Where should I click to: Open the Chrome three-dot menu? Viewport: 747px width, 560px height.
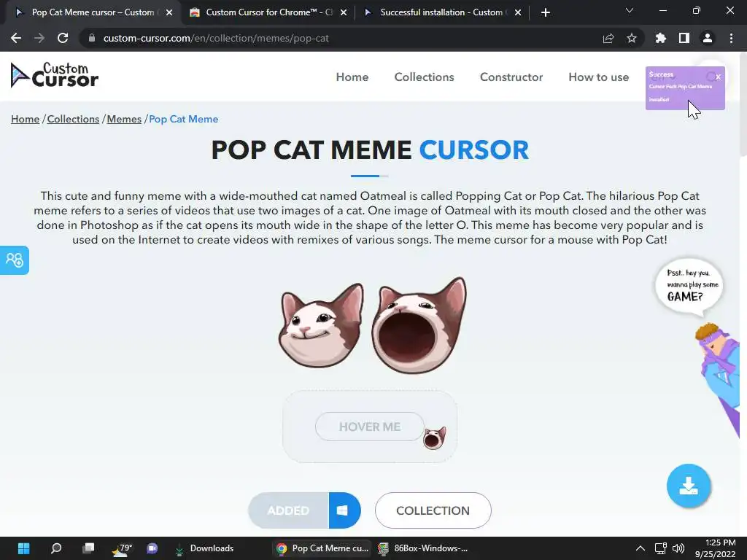731,38
